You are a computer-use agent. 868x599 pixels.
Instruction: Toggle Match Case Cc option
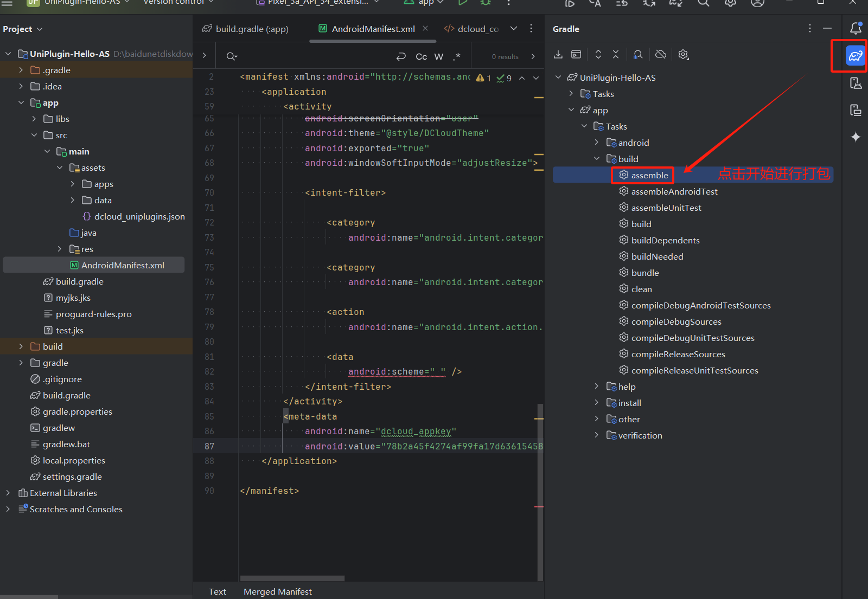click(422, 56)
